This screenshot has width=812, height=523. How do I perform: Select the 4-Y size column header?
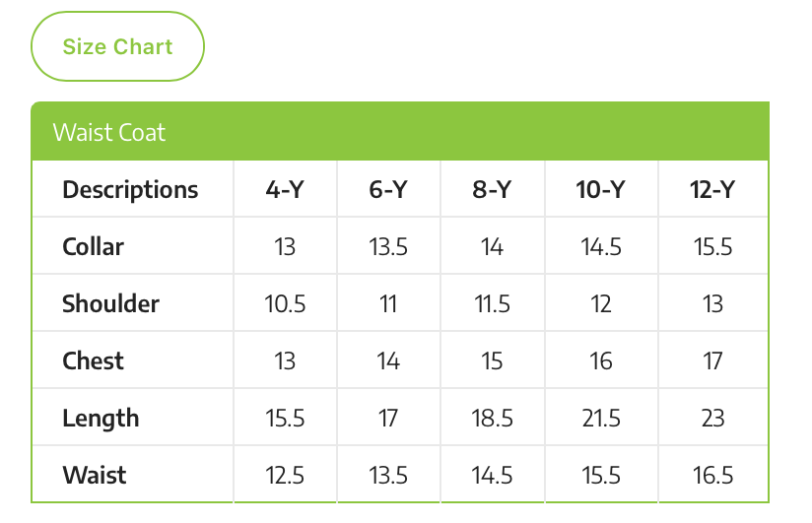[285, 189]
